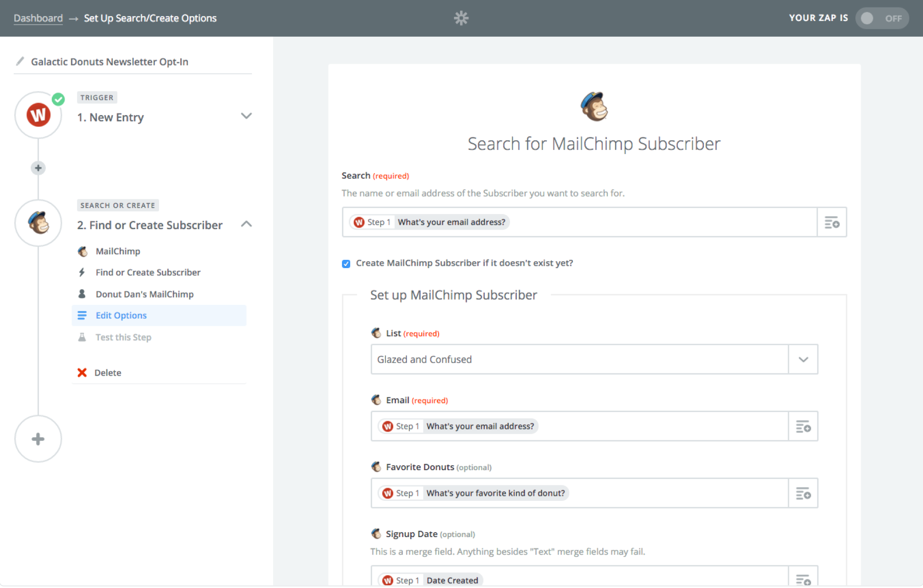923x588 pixels.
Task: Select Edit Options in the step menu
Action: 121,315
